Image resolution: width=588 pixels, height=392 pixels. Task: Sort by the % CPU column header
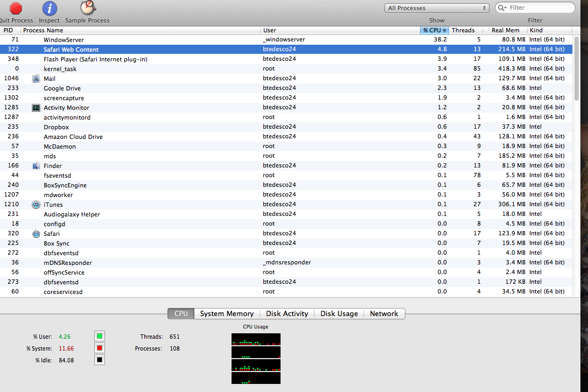click(x=434, y=30)
